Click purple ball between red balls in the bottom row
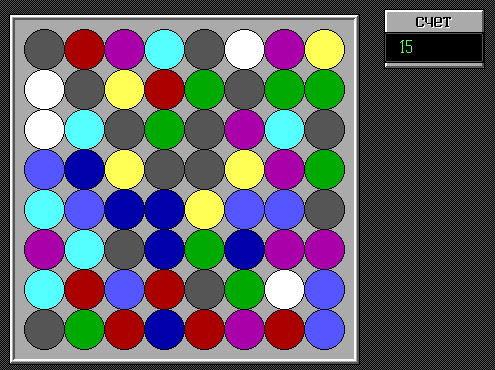 244,329
